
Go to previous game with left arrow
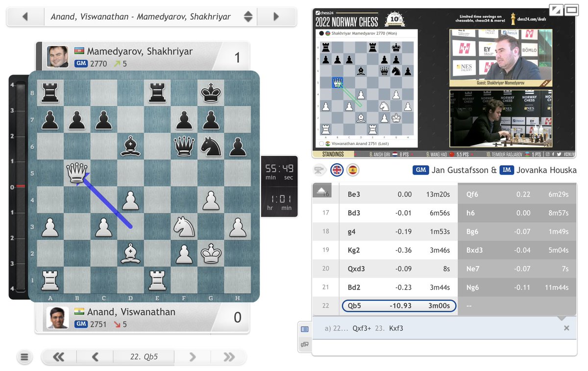coord(25,17)
